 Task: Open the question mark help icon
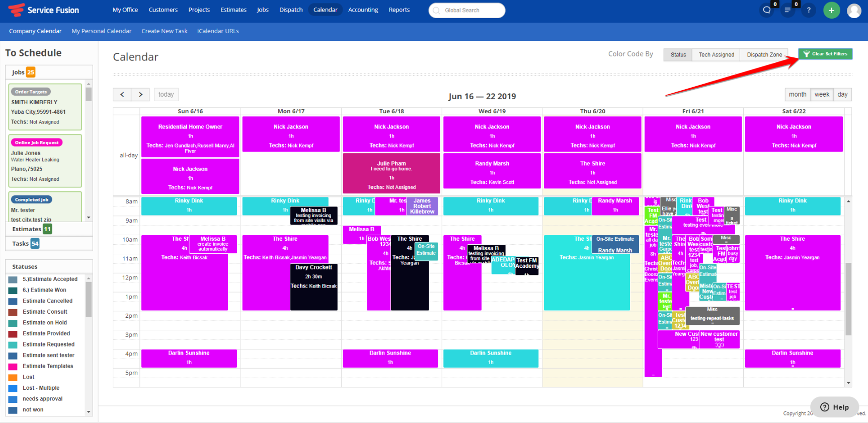click(x=809, y=10)
